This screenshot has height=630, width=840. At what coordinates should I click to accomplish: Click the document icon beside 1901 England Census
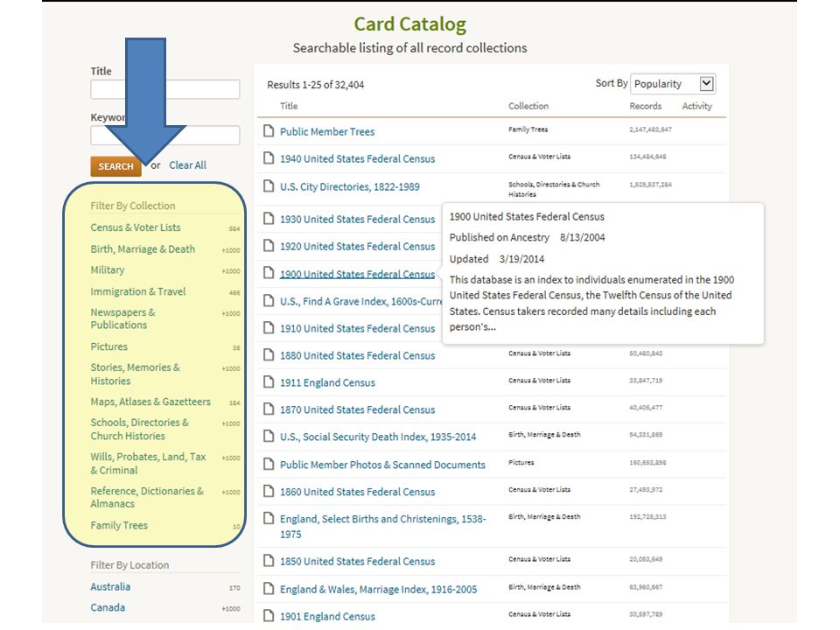[x=269, y=615]
